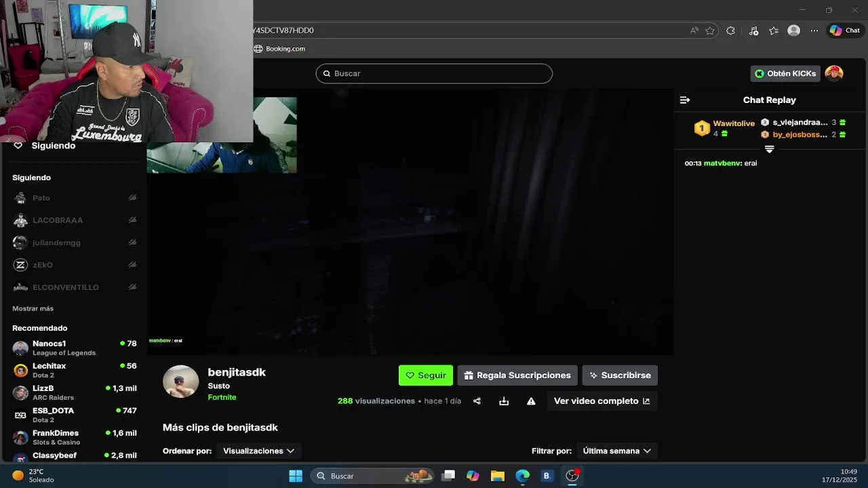Viewport: 868px width, 488px height.
Task: Open OBS Studio taskbar icon
Action: pyautogui.click(x=572, y=476)
